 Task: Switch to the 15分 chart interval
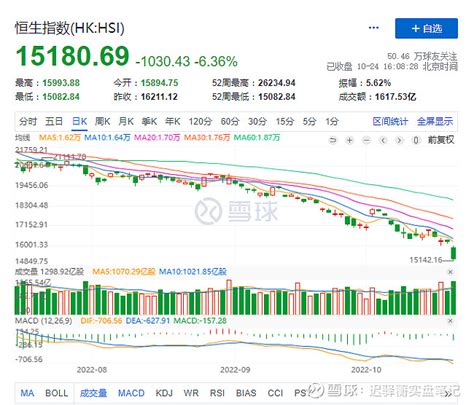point(285,121)
